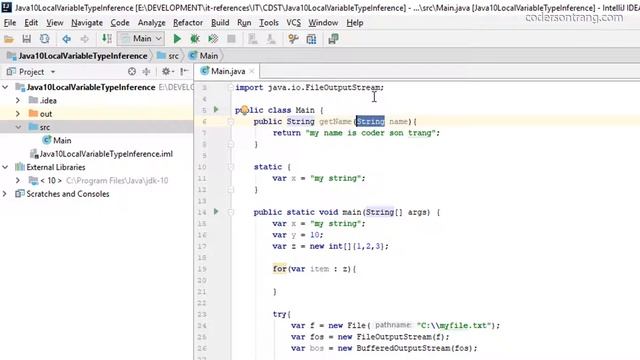Navigate Forward with the grey arrow
640x360 pixels.
(84, 39)
